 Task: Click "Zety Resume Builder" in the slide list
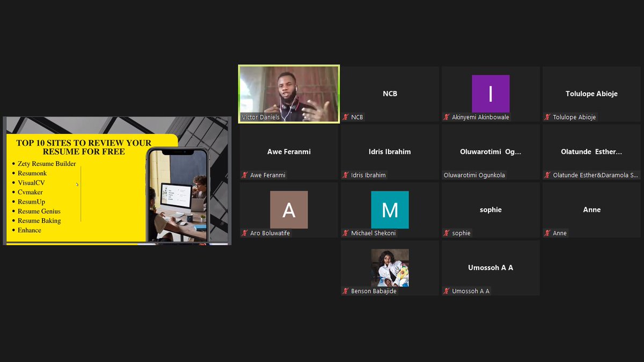click(47, 164)
